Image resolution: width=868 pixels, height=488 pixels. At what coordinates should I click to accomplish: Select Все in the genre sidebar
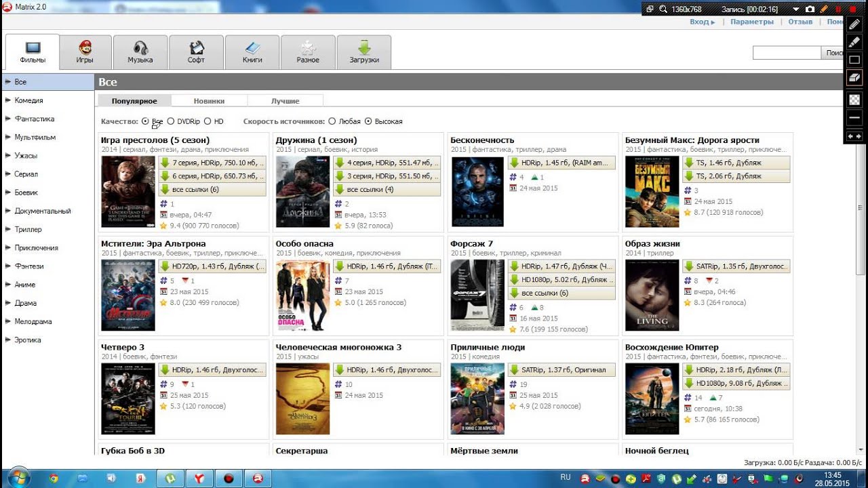click(47, 82)
